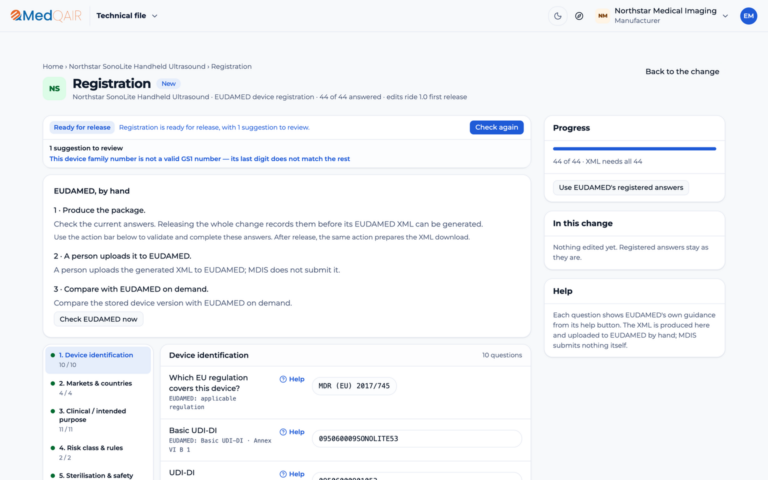Click Use EUDAMED's registered answers
Viewport: 768px width, 480px height.
pos(621,188)
